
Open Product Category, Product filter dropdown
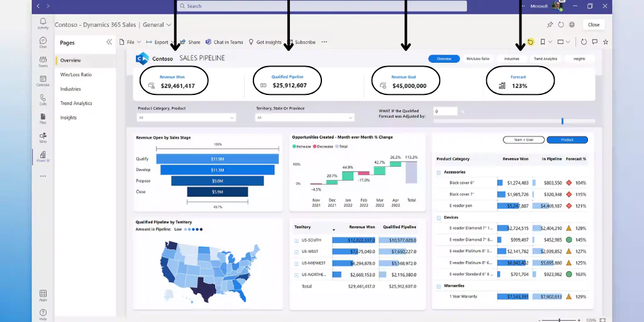click(186, 118)
